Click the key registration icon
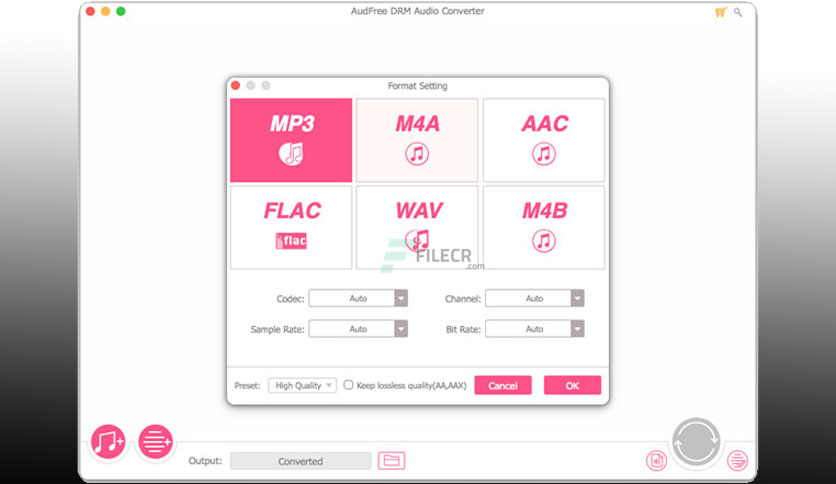Viewport: 836px width, 484px height. point(738,12)
